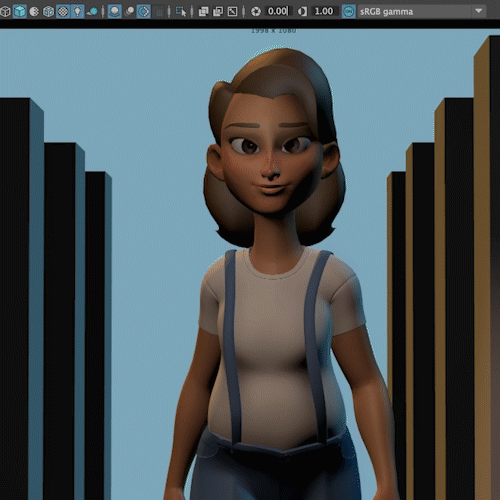500x500 pixels.
Task: Switch viewport to Wireframe display
Action: click(5, 12)
